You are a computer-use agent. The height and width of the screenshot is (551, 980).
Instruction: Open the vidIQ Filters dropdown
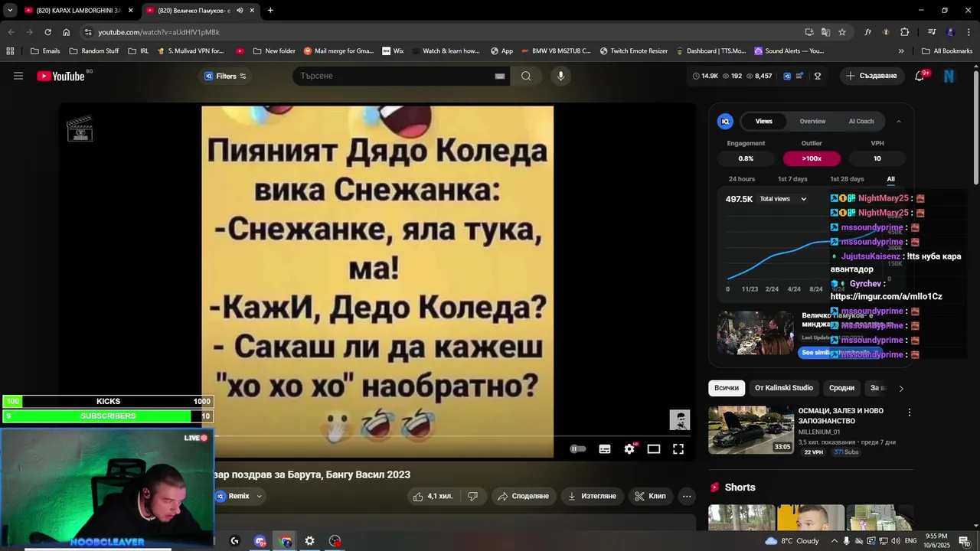click(225, 76)
